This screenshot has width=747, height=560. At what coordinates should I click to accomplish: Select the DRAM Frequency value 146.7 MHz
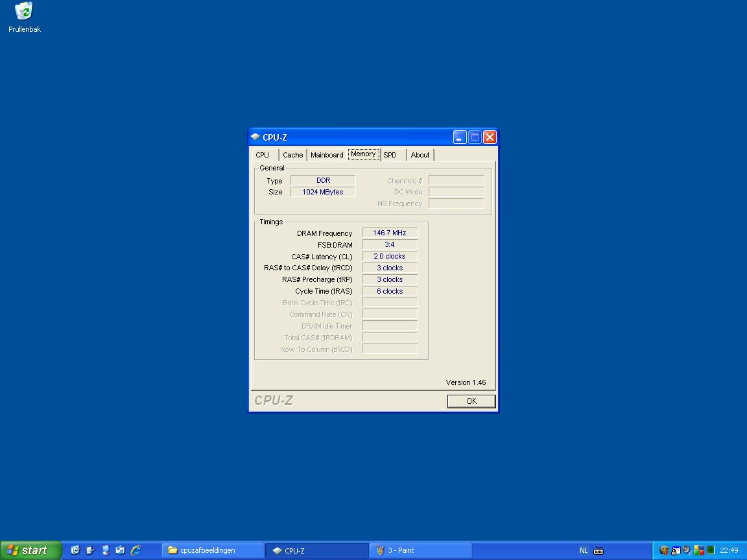point(390,233)
